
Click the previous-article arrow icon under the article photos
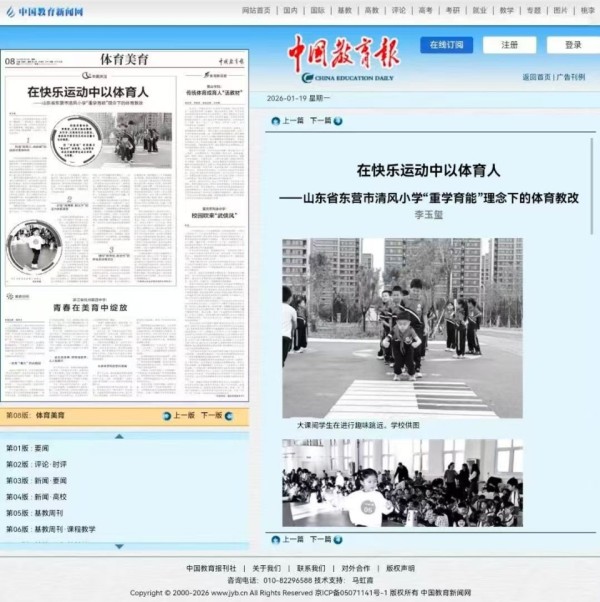tap(275, 540)
